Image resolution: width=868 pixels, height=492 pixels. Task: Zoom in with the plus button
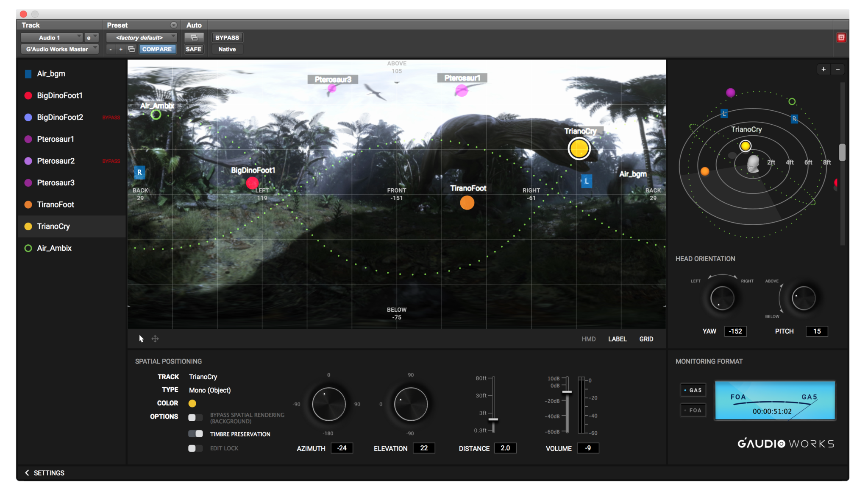(823, 69)
